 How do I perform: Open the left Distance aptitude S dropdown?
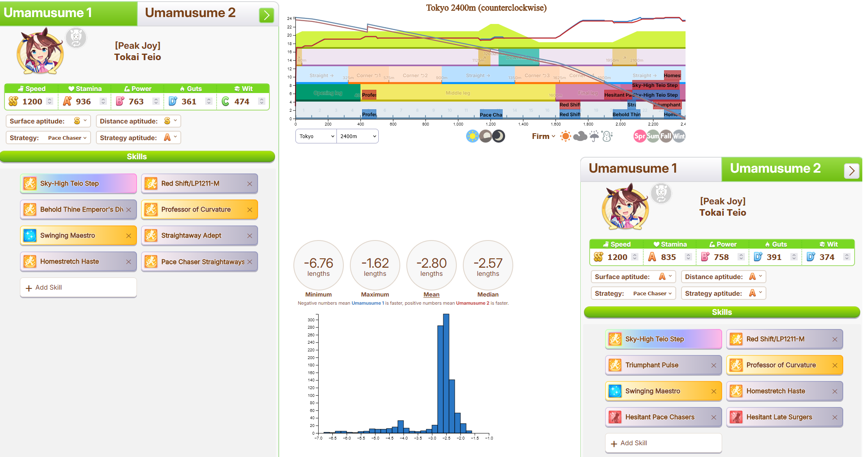[x=171, y=121]
